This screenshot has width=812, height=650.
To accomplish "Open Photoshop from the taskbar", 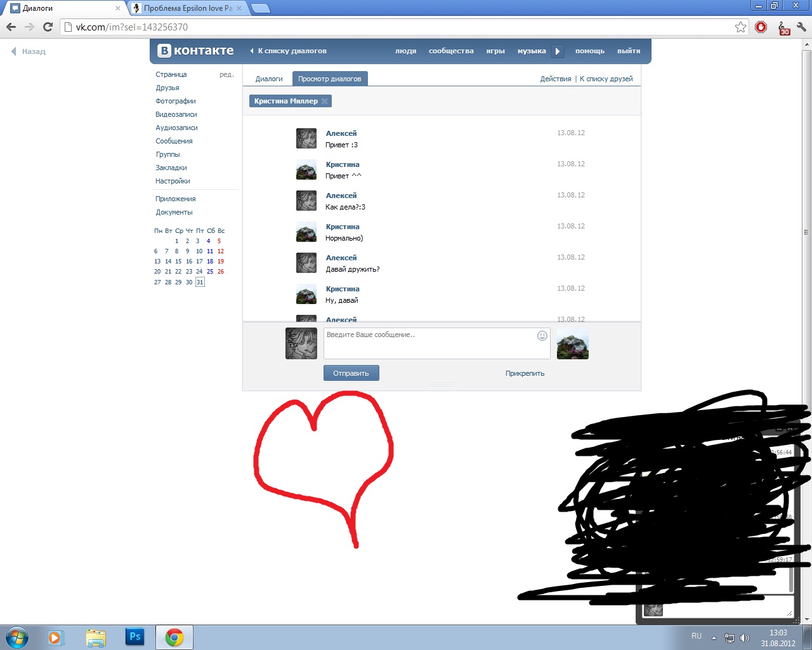I will pyautogui.click(x=135, y=637).
